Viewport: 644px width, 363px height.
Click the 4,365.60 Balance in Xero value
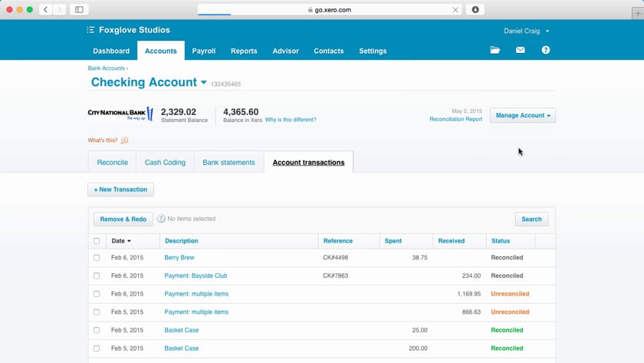tap(241, 112)
